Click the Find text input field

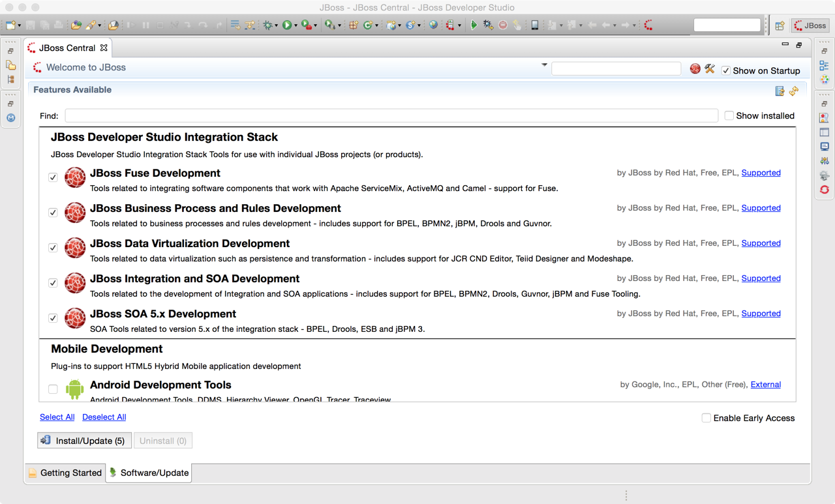[x=391, y=115]
